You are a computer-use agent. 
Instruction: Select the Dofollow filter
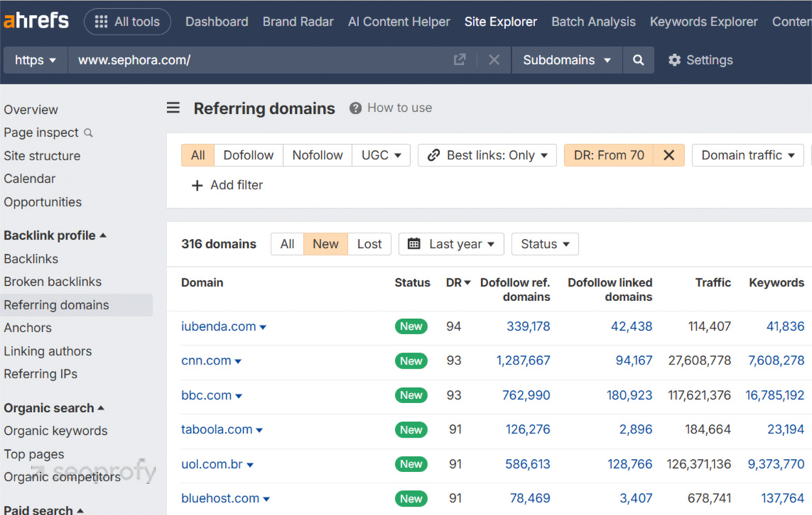(249, 155)
